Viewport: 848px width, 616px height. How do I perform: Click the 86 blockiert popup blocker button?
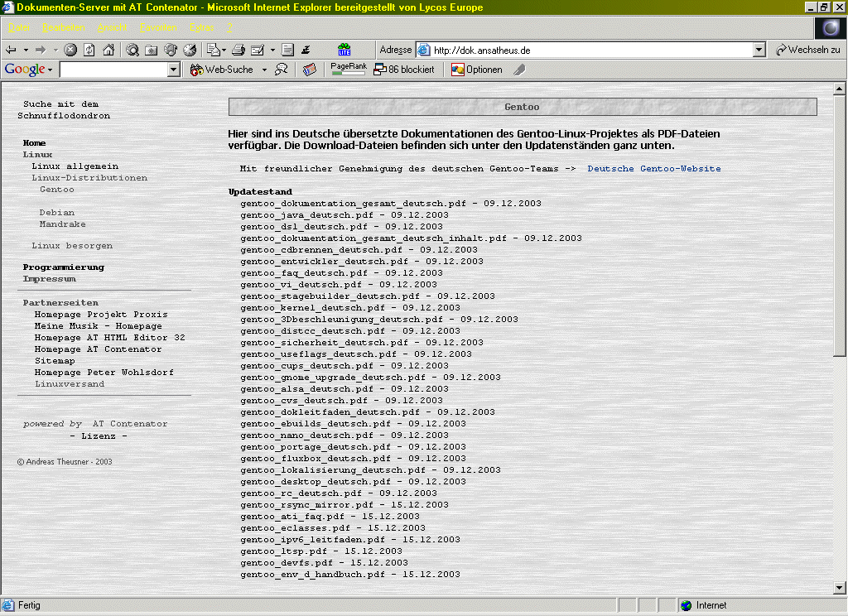point(404,70)
